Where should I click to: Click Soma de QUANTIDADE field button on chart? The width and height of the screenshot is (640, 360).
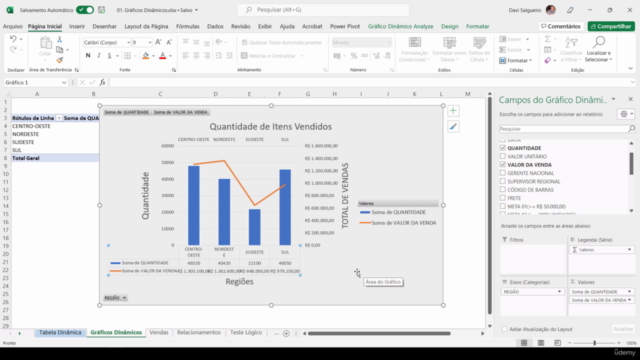(x=127, y=112)
